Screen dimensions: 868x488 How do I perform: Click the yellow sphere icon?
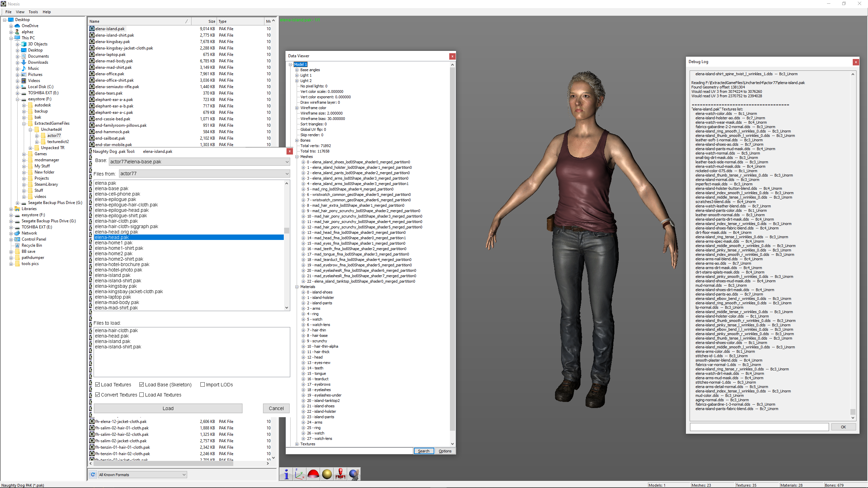pos(327,474)
